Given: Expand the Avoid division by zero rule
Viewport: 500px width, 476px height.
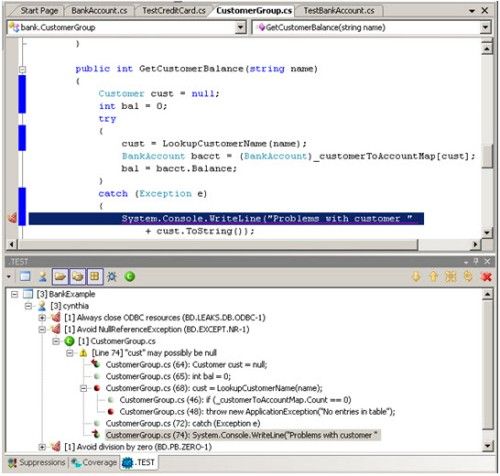Looking at the screenshot, I should pos(42,447).
